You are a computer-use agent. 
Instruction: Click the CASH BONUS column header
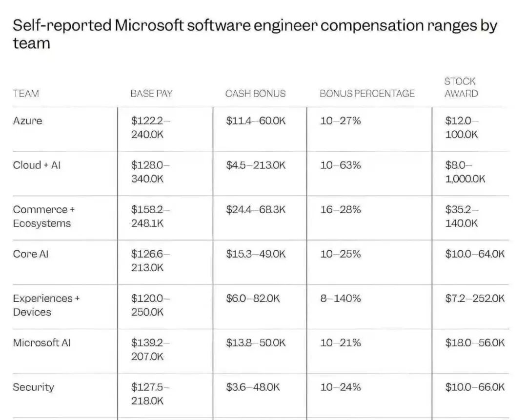tap(255, 93)
